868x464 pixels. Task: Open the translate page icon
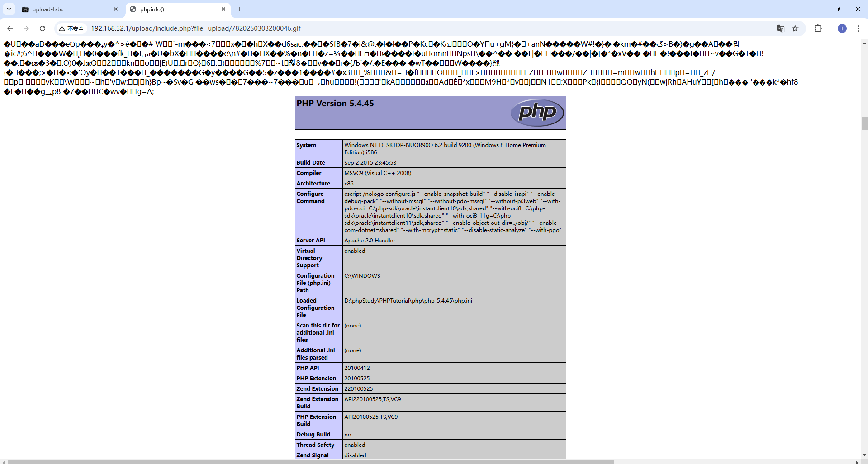point(780,28)
